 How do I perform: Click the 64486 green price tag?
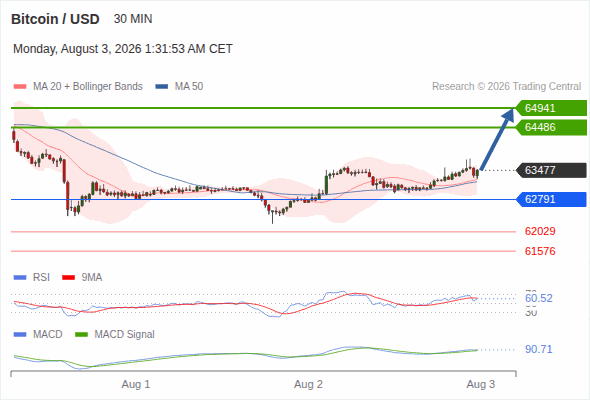click(x=551, y=127)
